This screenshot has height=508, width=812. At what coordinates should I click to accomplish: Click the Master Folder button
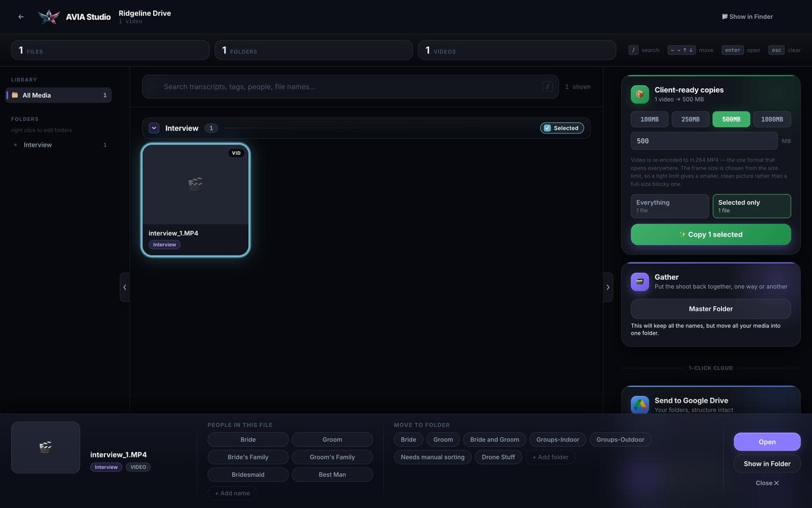pos(710,309)
